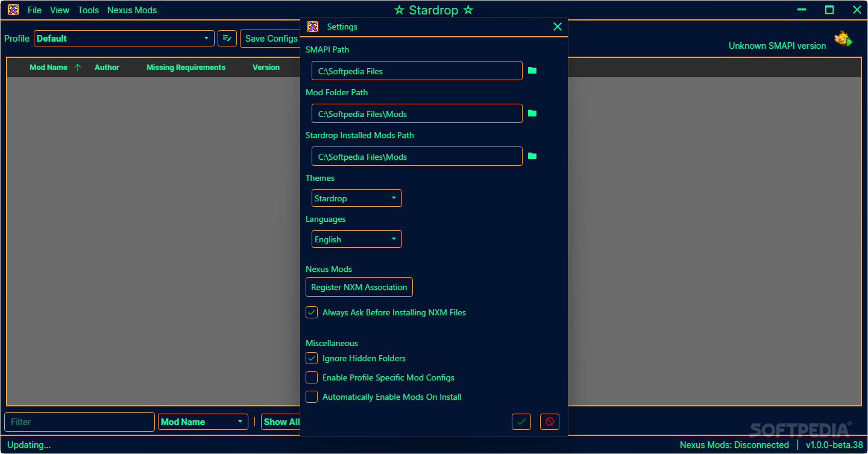
Task: Browse for Mod Folder Path folder
Action: click(x=532, y=113)
